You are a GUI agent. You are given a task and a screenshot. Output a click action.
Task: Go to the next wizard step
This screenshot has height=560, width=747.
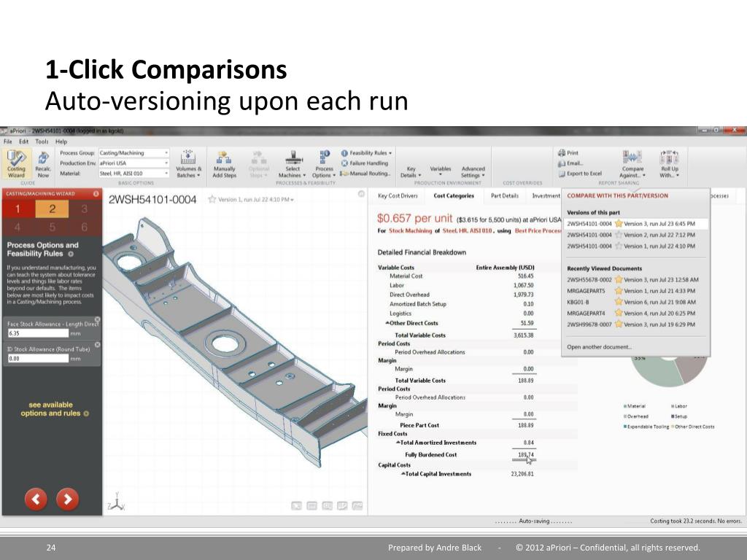(68, 499)
